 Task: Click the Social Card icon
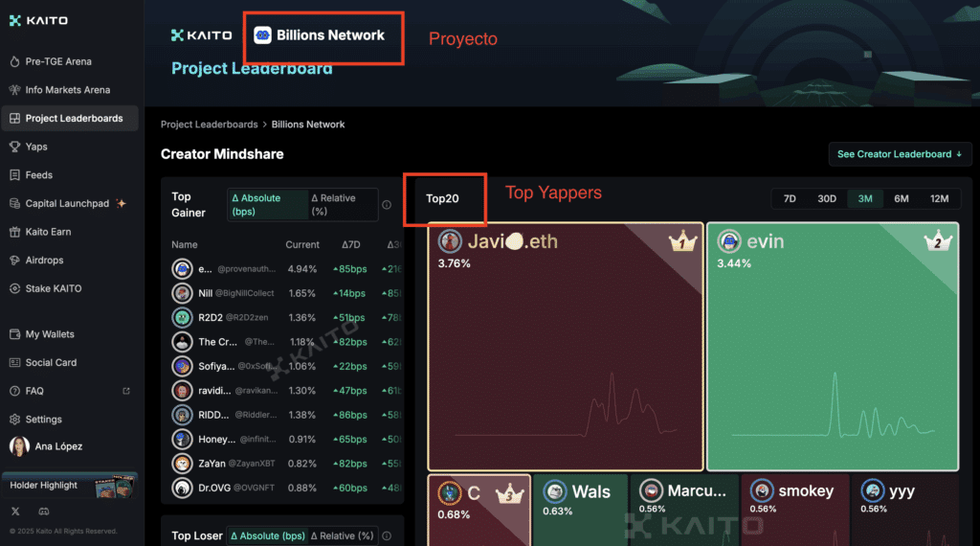point(15,362)
